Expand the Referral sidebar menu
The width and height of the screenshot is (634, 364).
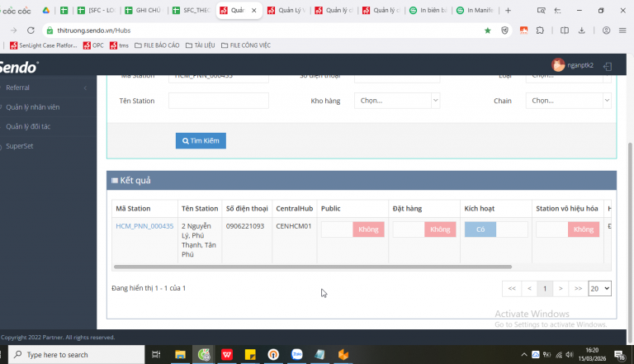pos(48,87)
